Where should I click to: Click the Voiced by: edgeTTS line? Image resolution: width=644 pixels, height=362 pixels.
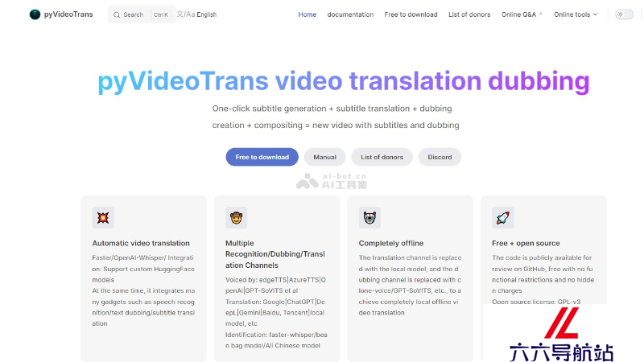[275, 286]
